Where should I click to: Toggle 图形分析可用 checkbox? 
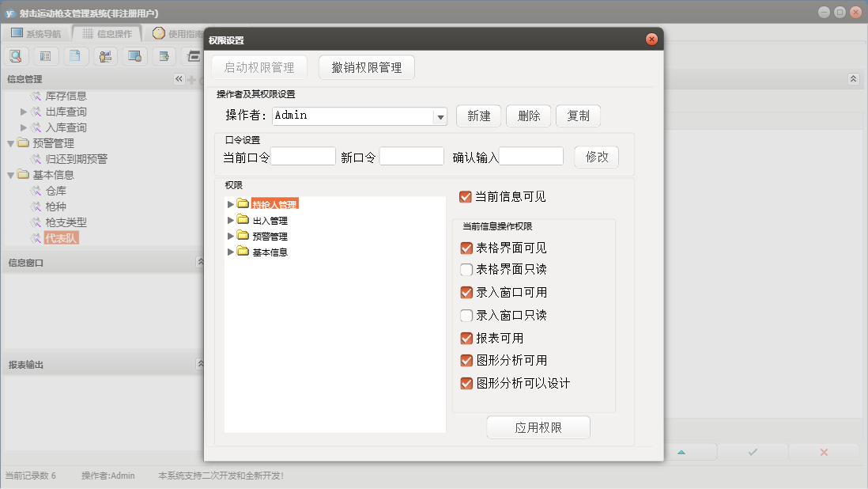466,361
